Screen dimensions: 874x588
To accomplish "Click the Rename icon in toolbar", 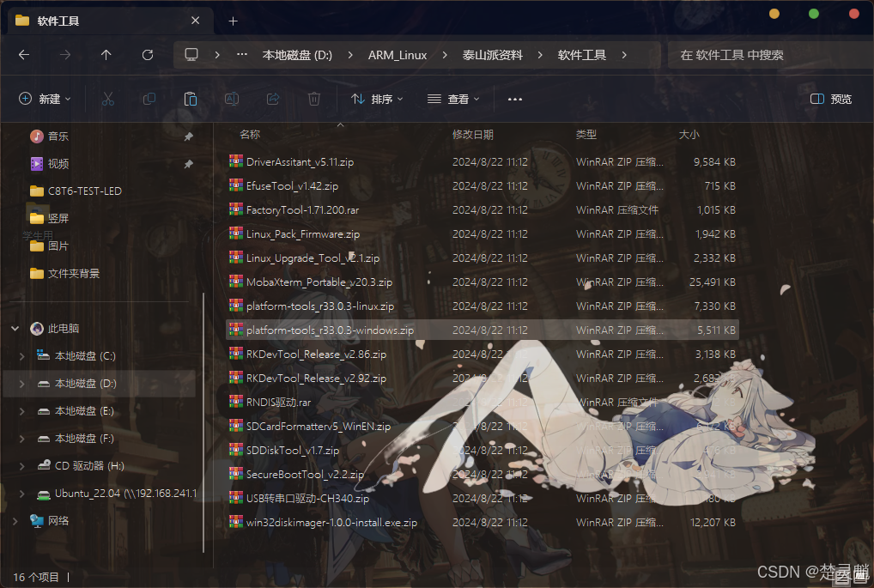I will [232, 100].
